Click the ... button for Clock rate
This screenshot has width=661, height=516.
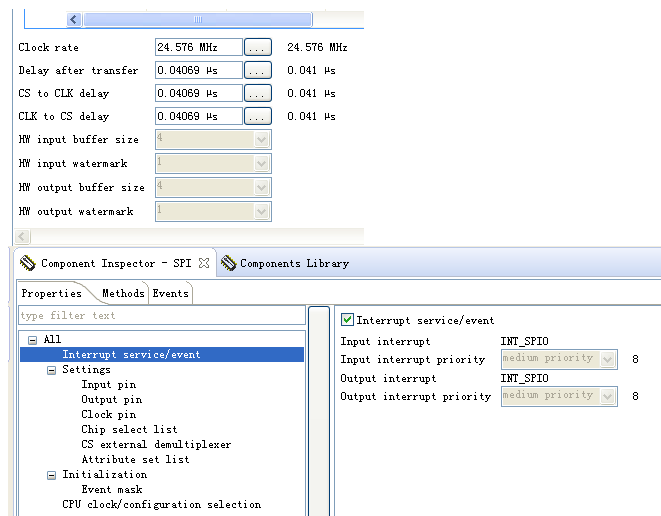pyautogui.click(x=258, y=47)
